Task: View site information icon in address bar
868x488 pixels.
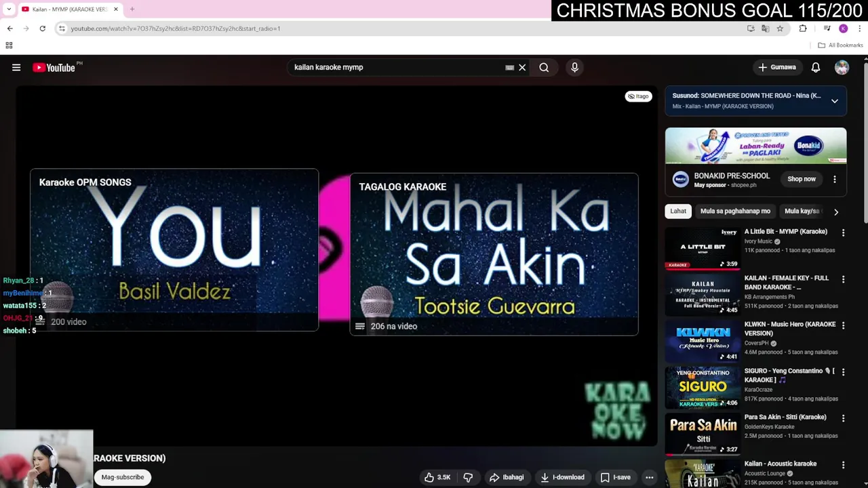Action: 62,28
